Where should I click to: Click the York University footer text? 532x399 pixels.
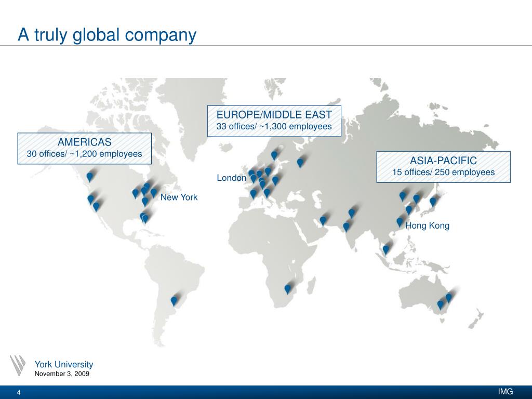(64, 364)
